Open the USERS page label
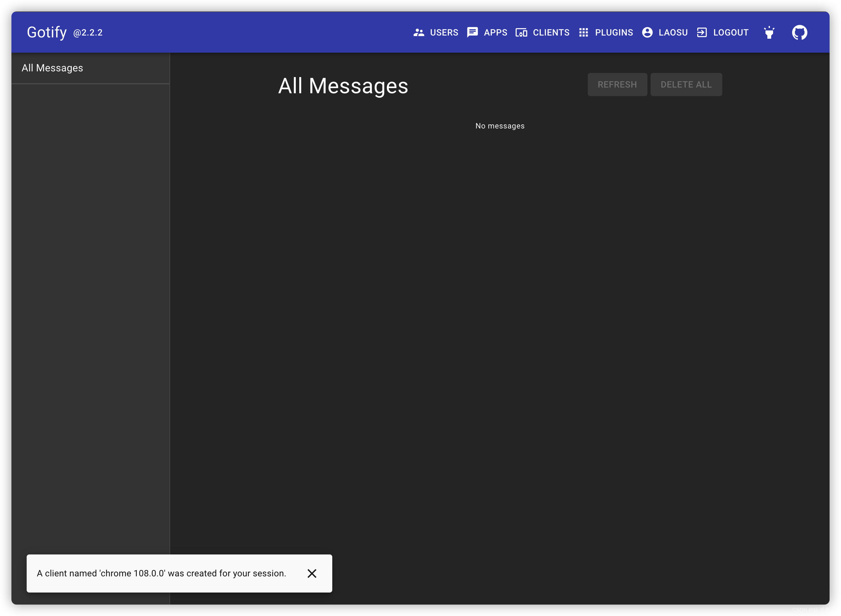Viewport: 841px width, 616px height. pos(444,32)
